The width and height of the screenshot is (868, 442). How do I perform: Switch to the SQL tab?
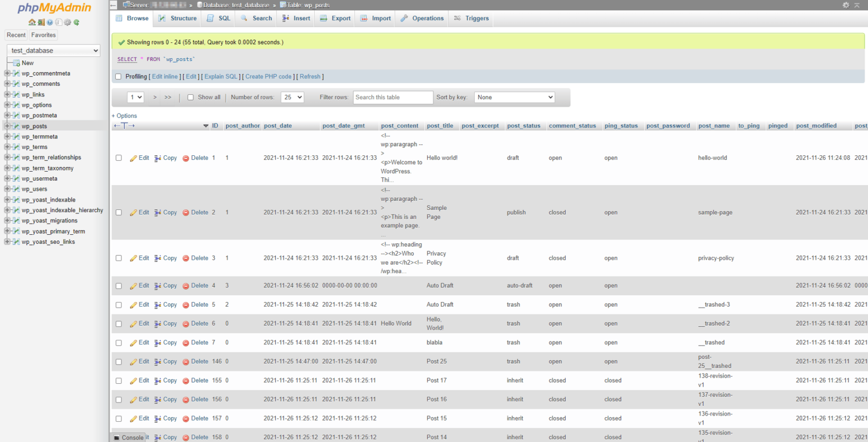click(218, 18)
